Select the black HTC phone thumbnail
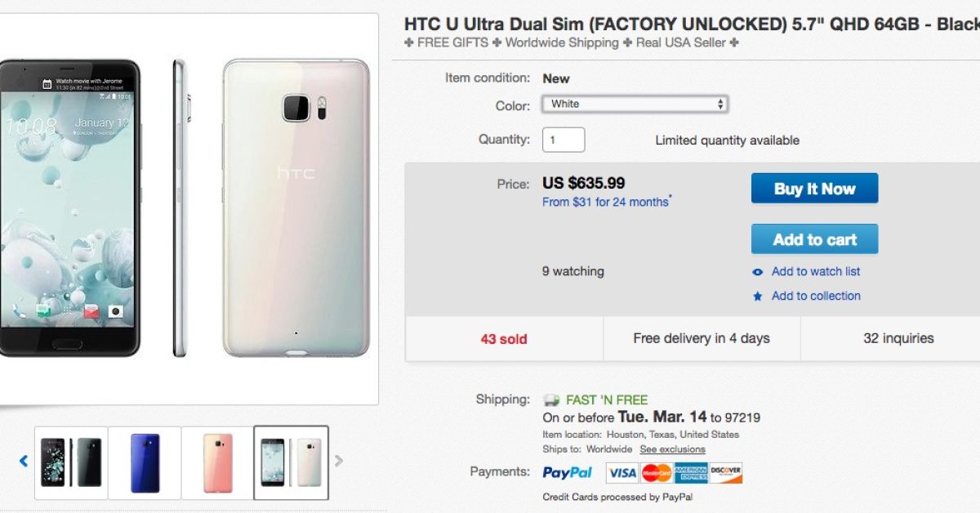Screen dimensions: 980x513 point(71,462)
